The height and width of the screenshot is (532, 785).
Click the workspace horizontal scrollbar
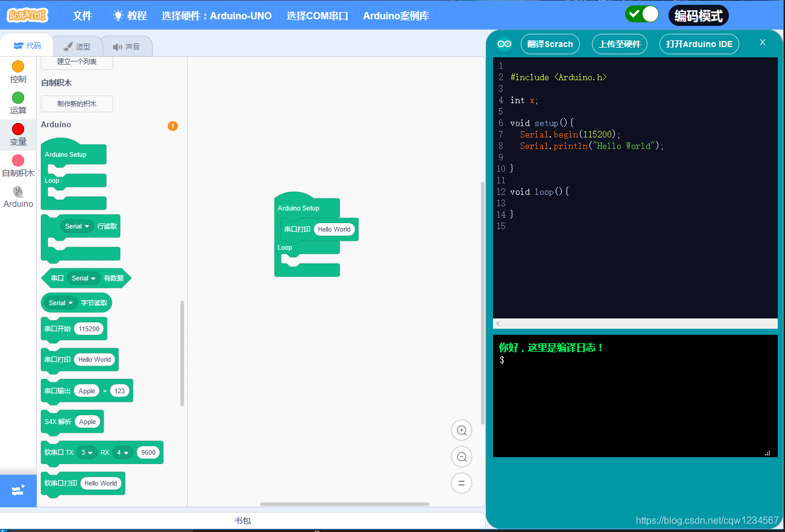[x=345, y=504]
